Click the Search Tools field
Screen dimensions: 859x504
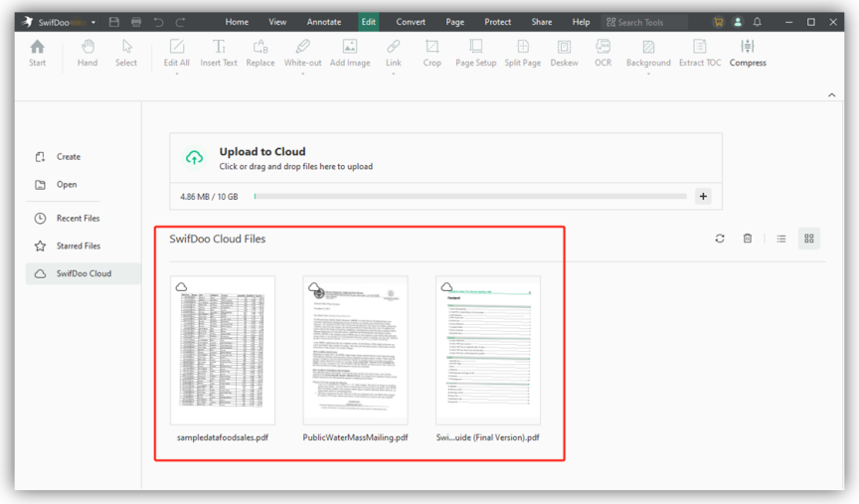click(644, 22)
